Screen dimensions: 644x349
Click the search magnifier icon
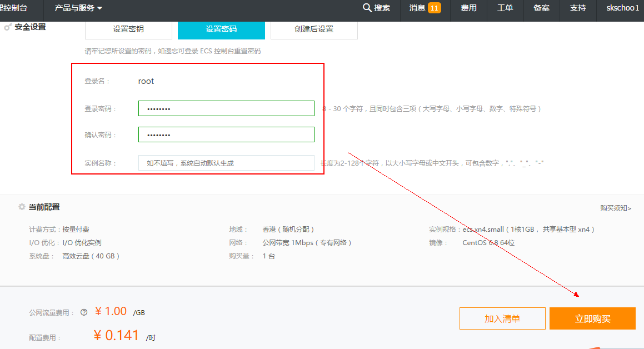367,8
